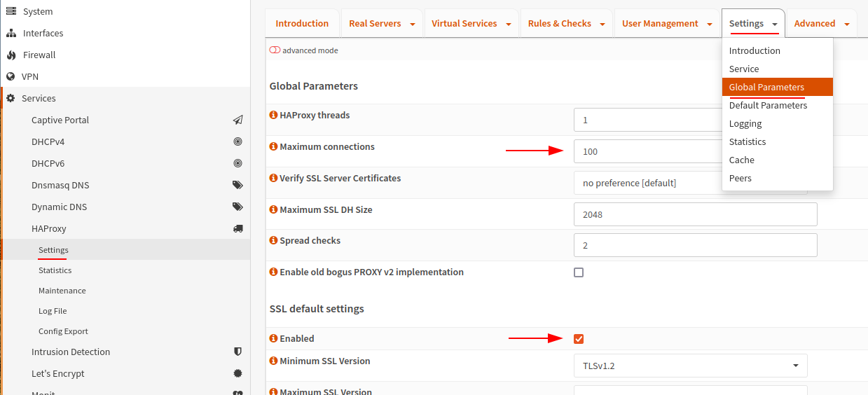Check Enable old bogus PROXY v2 implementation
This screenshot has width=868, height=395.
(x=579, y=272)
